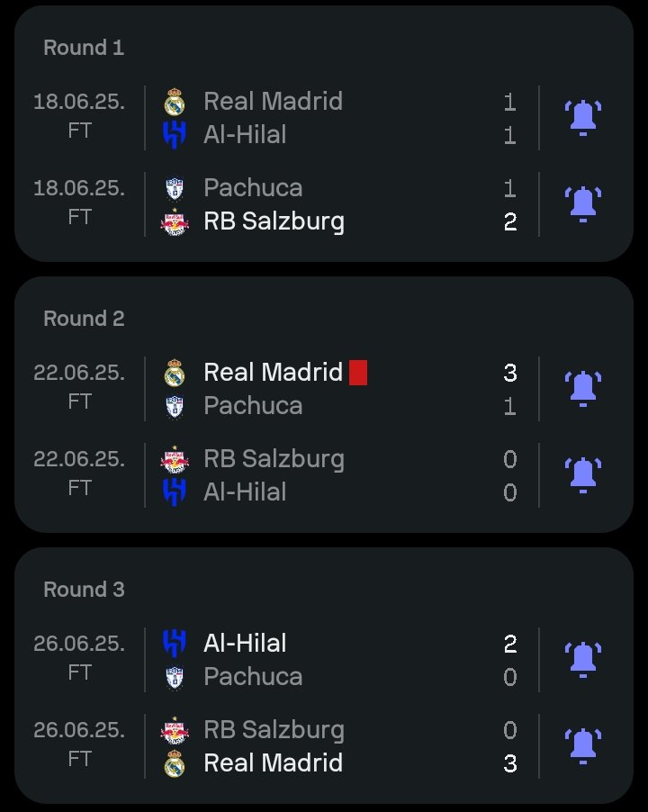This screenshot has height=812, width=648.
Task: Open Real Madrid team name in Round 2
Action: pos(274,373)
